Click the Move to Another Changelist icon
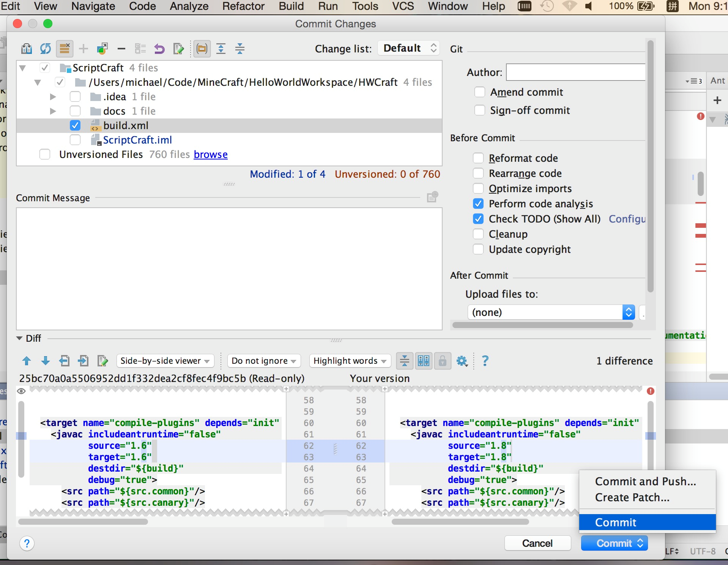Screen dimensions: 728x565 coord(102,49)
